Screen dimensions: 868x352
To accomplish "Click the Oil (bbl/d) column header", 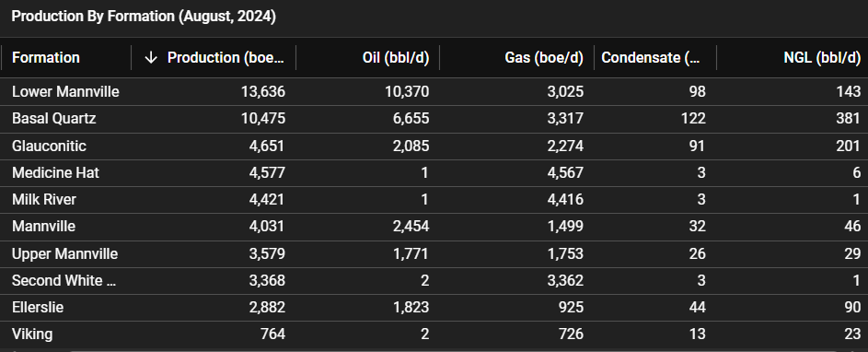I will tap(396, 58).
